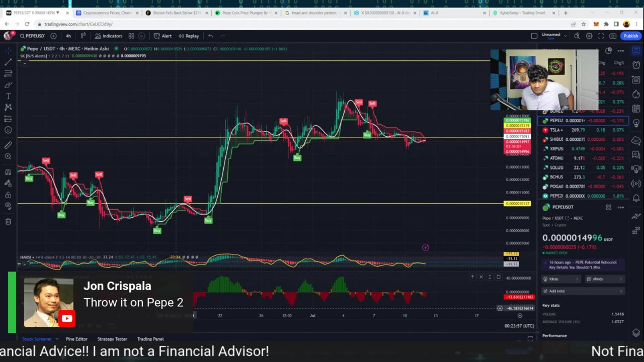644x362 pixels.
Task: Open the calendar icon in the right sidebar
Action: coord(636,109)
